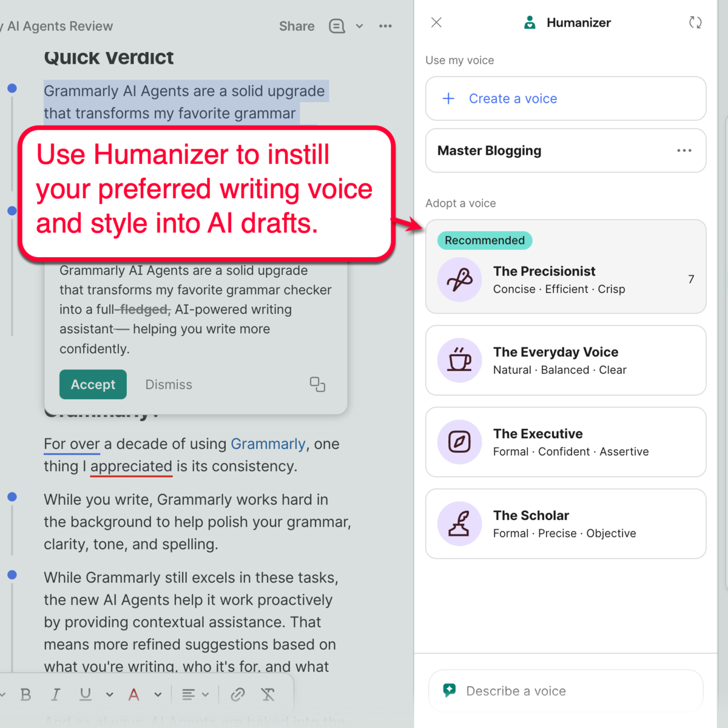This screenshot has height=728, width=728.
Task: Close the Humanizer panel
Action: point(436,22)
